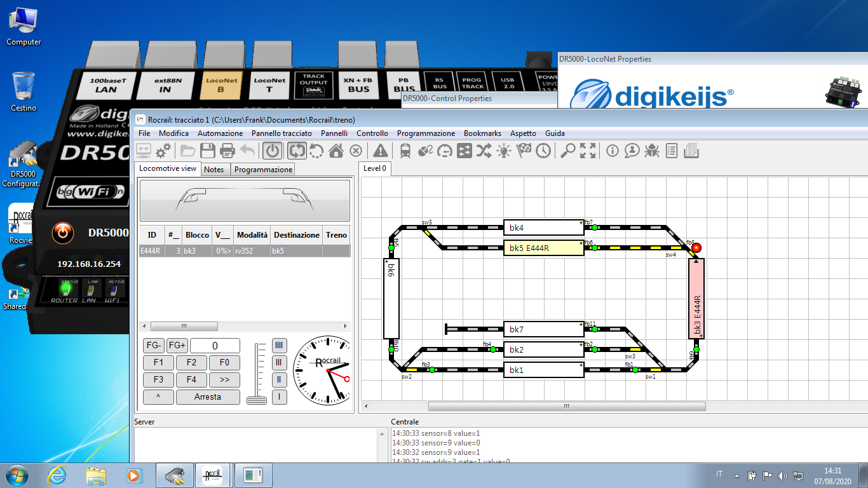Expand function group with >> button

tap(224, 380)
